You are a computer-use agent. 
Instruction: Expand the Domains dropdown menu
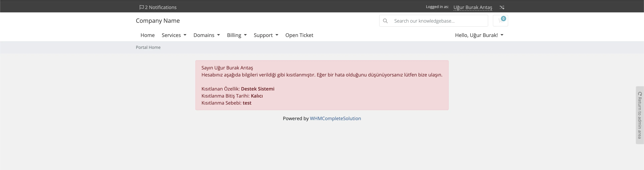(206, 35)
